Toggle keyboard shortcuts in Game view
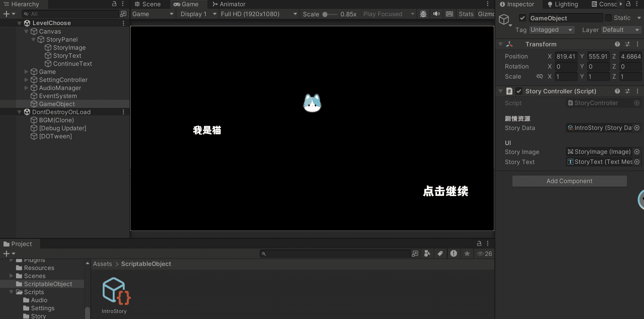The height and width of the screenshot is (319, 644). [449, 14]
